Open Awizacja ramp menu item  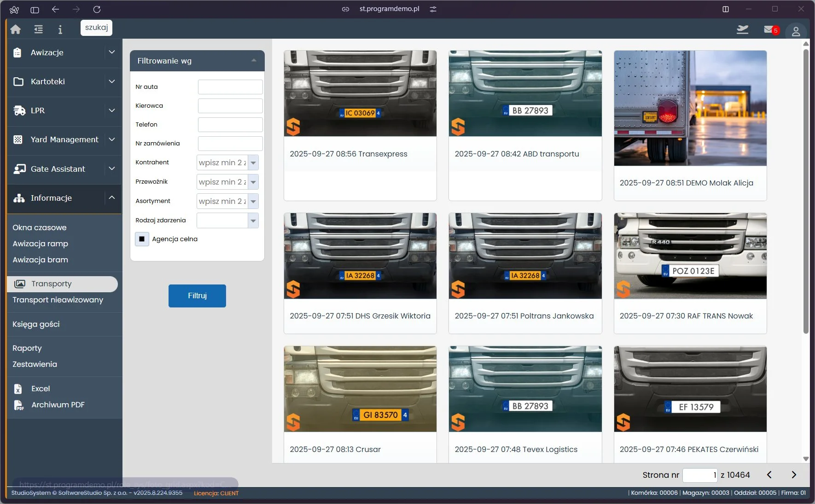point(41,243)
